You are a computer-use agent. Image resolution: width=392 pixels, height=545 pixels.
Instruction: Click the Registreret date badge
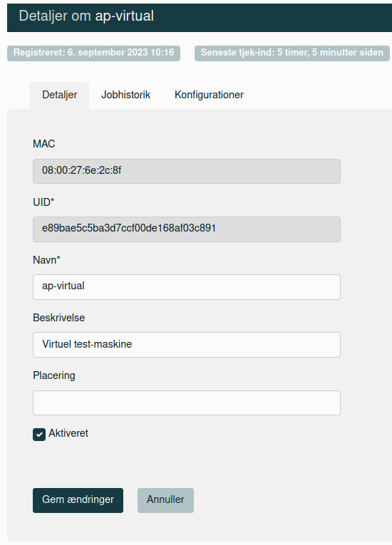(93, 53)
